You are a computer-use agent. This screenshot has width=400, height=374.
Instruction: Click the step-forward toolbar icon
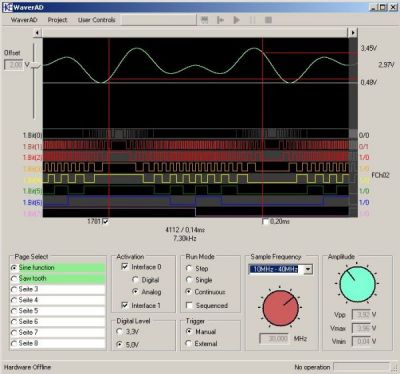click(220, 20)
